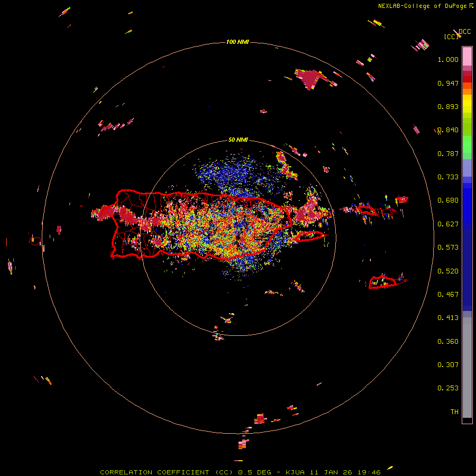Click the 0.733 color scale value

coord(448,177)
